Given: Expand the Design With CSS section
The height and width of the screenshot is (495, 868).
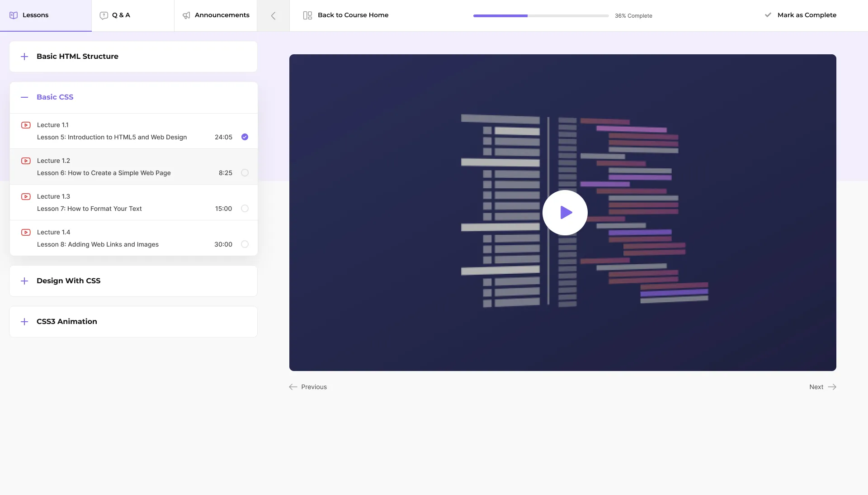Looking at the screenshot, I should (x=133, y=281).
